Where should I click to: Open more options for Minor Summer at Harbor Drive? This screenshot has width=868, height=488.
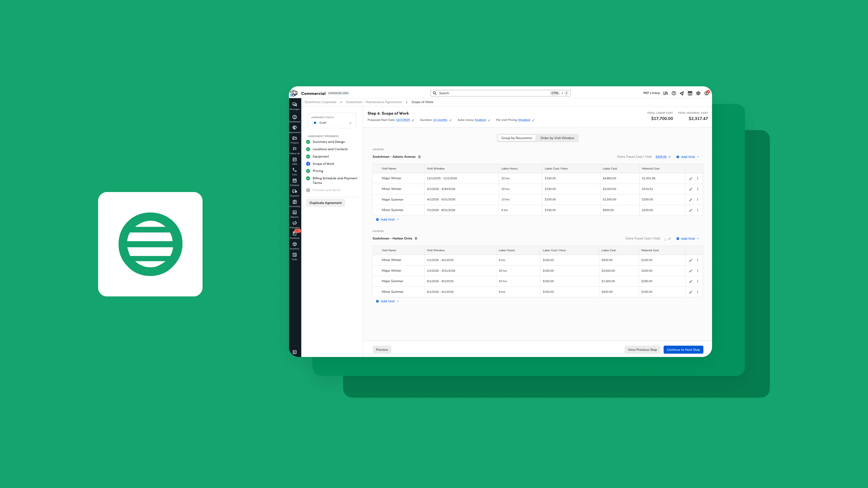[x=698, y=292]
